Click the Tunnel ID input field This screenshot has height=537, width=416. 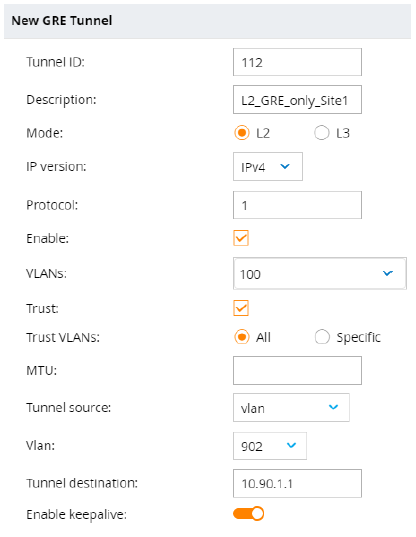pyautogui.click(x=297, y=62)
